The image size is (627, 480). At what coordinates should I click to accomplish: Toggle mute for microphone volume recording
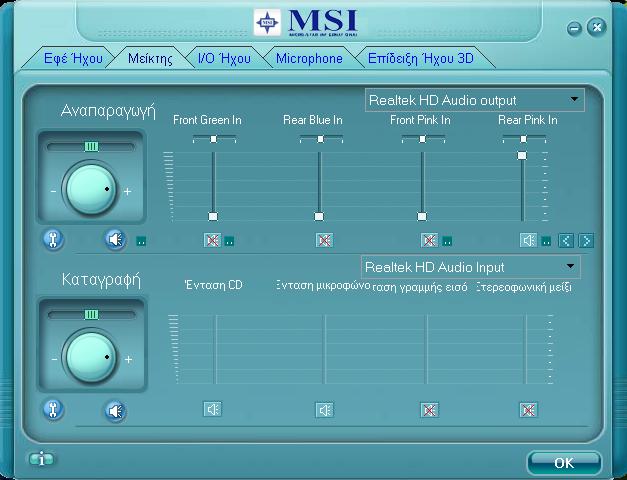(324, 410)
